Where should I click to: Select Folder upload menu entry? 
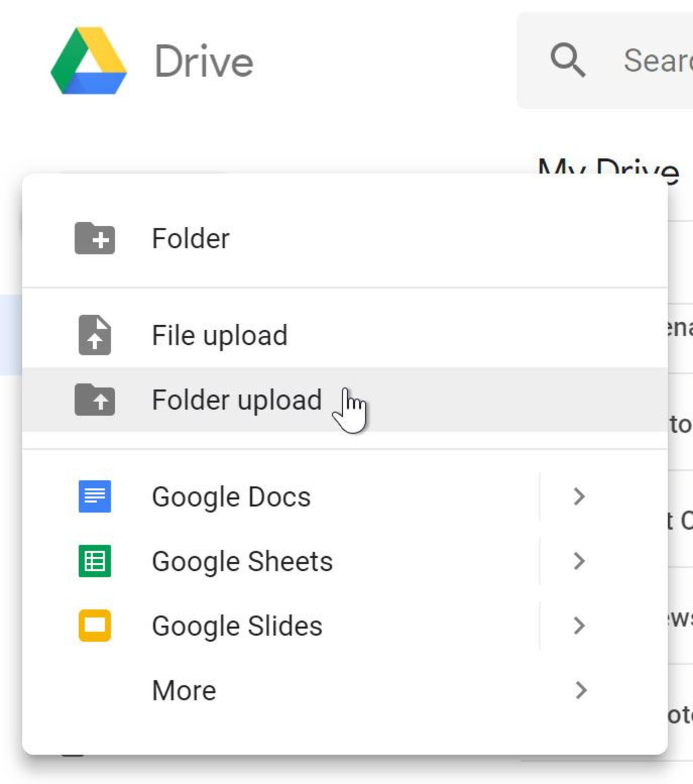coord(345,399)
